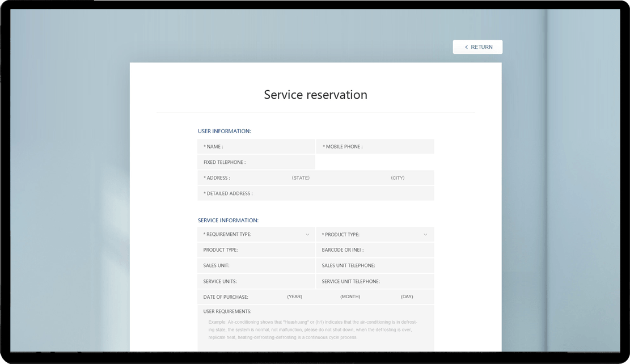This screenshot has height=364, width=630.
Task: Click the RETURN button
Action: tap(477, 47)
